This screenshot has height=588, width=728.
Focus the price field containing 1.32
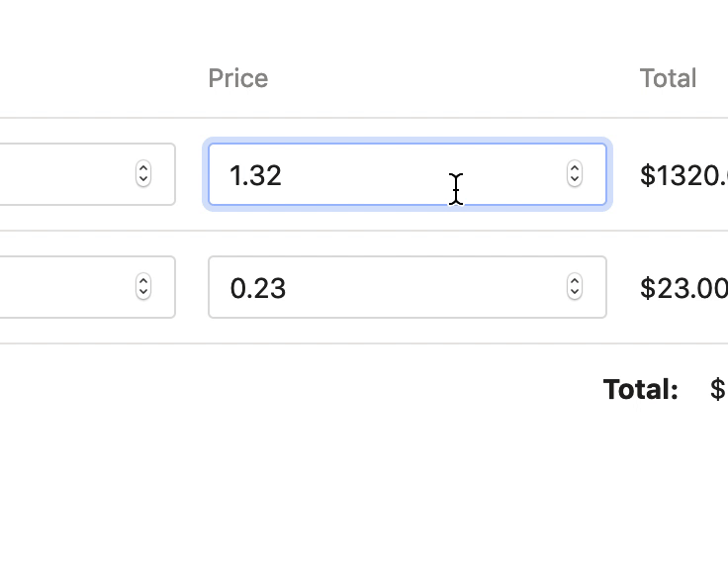pos(396,175)
